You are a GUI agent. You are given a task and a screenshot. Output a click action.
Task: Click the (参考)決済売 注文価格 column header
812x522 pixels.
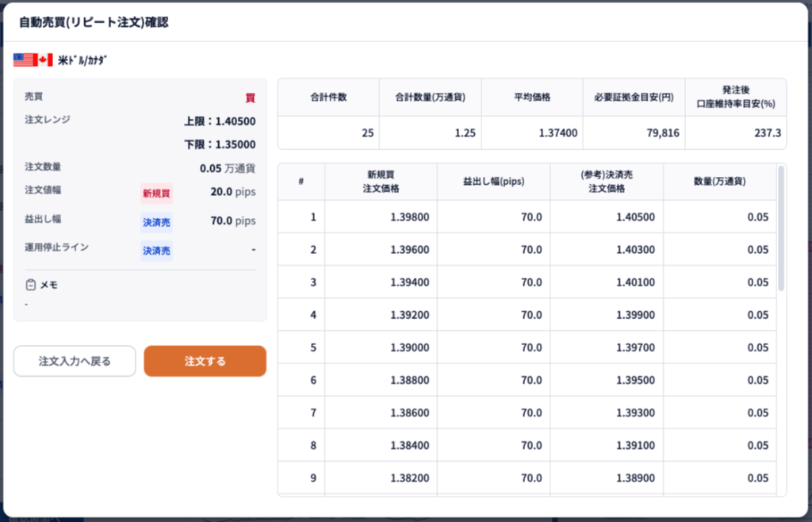tap(606, 181)
